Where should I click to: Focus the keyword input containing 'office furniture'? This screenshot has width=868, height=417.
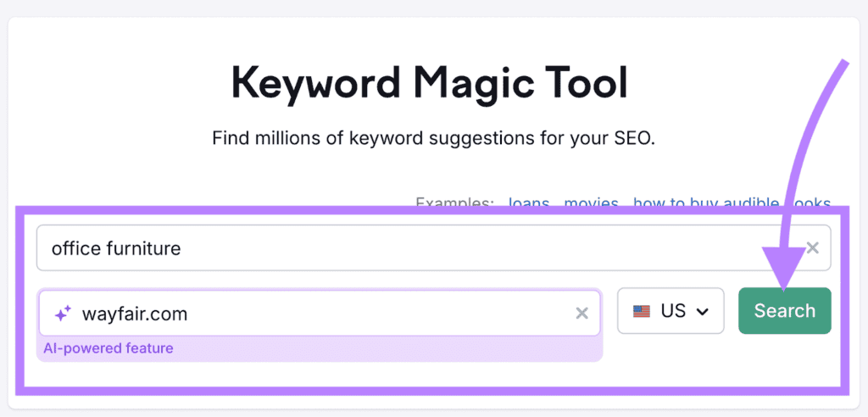[x=424, y=248]
